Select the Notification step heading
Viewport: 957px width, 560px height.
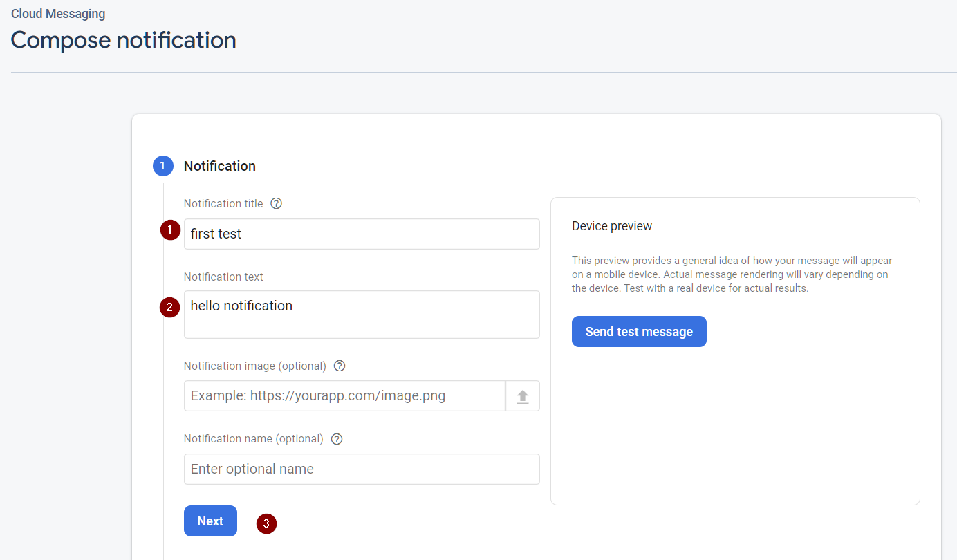click(219, 166)
